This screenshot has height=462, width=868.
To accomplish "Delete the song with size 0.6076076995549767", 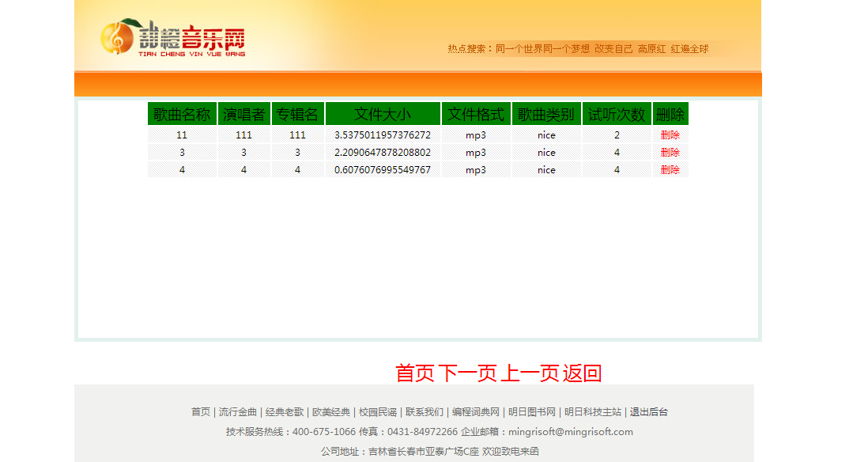I will click(670, 169).
